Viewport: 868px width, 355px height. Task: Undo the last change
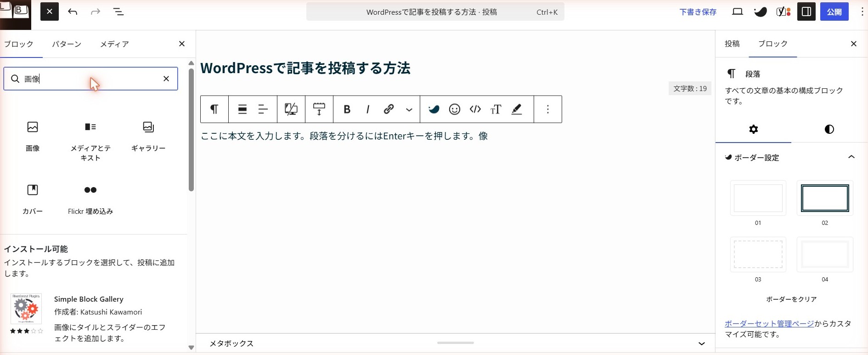click(73, 11)
